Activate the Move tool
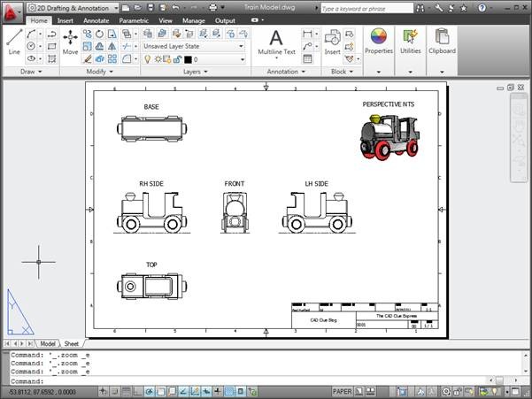Image resolution: width=532 pixels, height=399 pixels. point(70,42)
